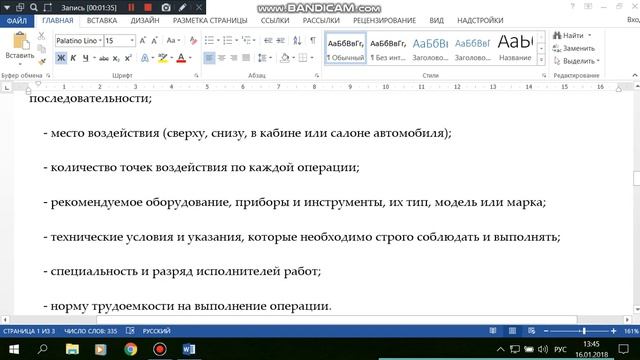Toggle Underline formatting (Ч)
Viewport: 640px width, 360px height.
pyautogui.click(x=85, y=58)
